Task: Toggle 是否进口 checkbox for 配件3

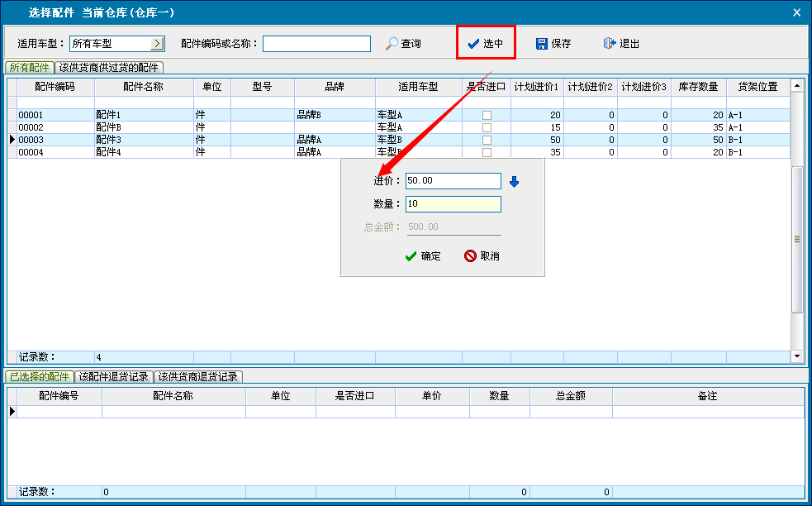Action: [x=487, y=140]
